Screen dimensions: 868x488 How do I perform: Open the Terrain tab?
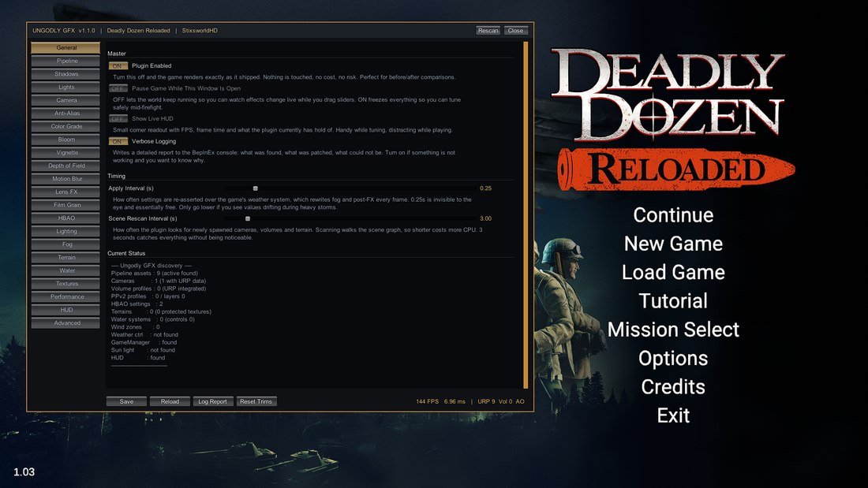point(65,257)
